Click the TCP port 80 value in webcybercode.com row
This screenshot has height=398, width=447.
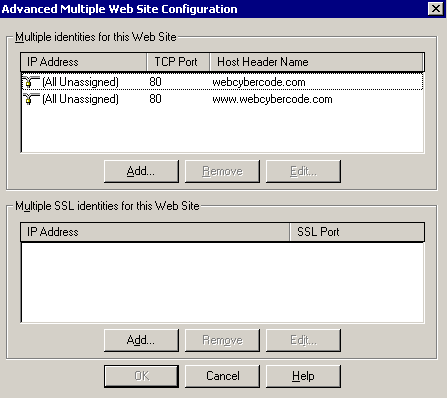point(155,82)
